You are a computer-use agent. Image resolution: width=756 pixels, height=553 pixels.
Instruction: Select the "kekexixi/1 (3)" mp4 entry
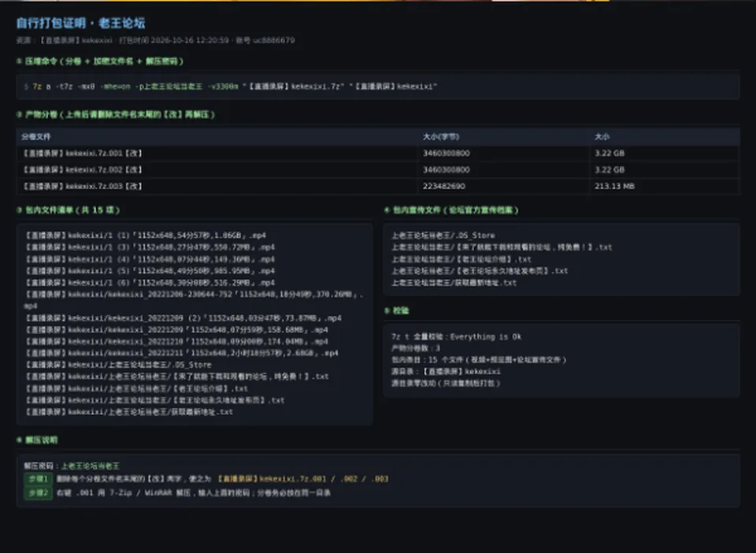coord(150,247)
